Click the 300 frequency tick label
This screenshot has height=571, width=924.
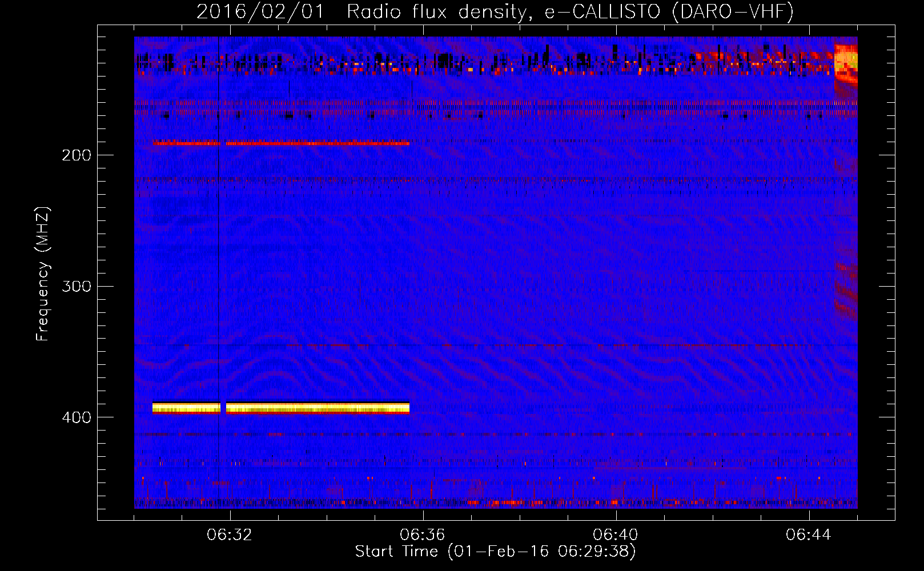(76, 286)
